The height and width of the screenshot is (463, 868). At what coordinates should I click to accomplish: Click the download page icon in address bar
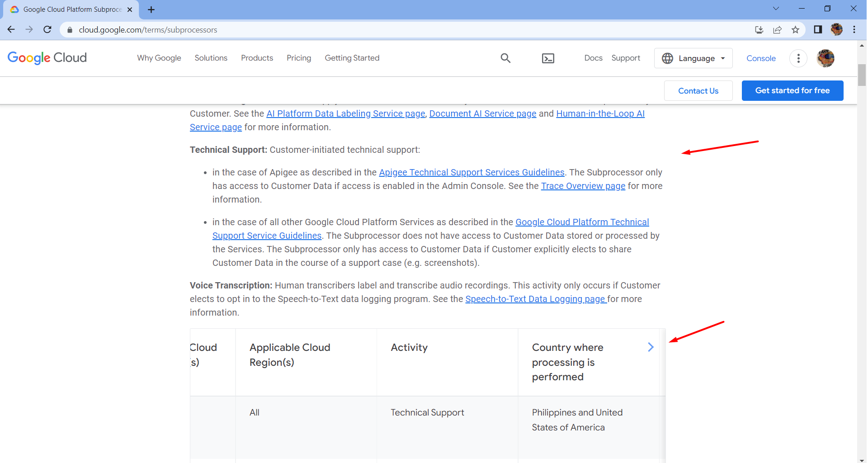click(759, 29)
